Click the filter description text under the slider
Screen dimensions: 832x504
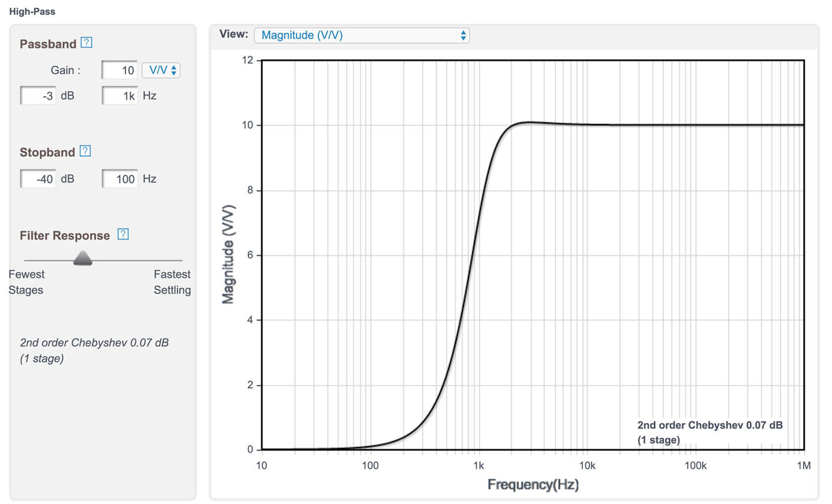pyautogui.click(x=94, y=350)
